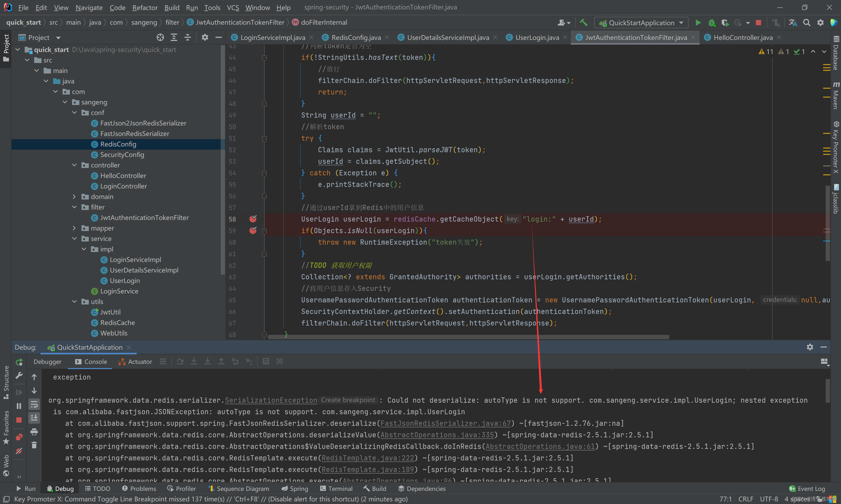Viewport: 841px width, 504px height.
Task: Open IDE Settings via the gear icon
Action: (x=820, y=22)
